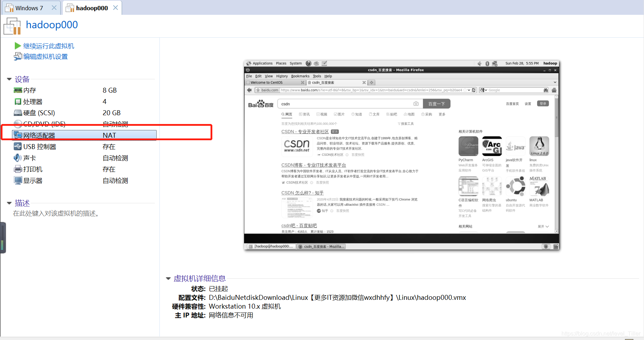Select the 网络适配器 NAT device row
Screen dimensions: 644x340
click(x=85, y=135)
